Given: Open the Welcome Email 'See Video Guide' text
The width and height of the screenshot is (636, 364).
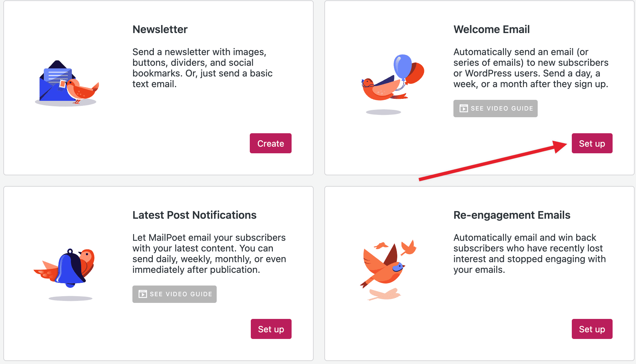Looking at the screenshot, I should point(502,109).
